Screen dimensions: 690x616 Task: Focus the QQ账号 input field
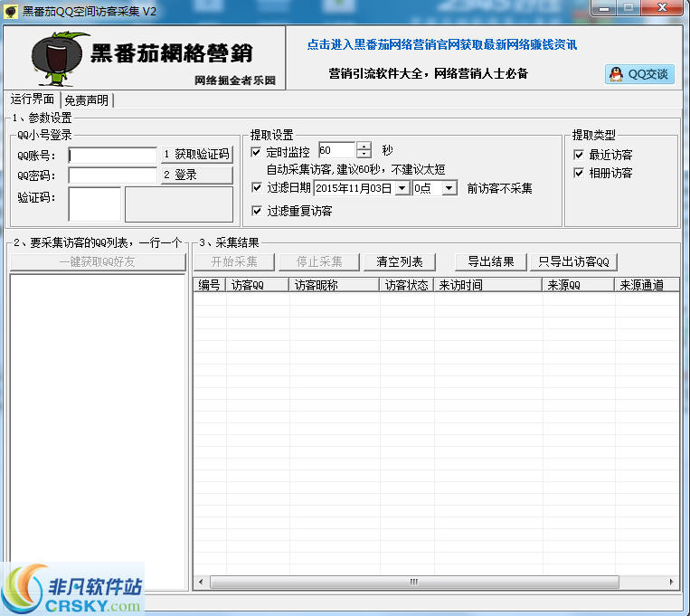click(113, 155)
